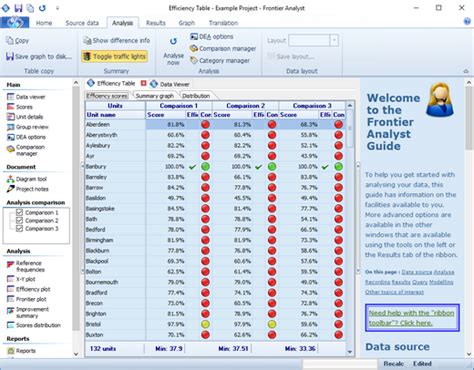Open Reports in sidebar
This screenshot has height=370, width=474.
pos(21,351)
